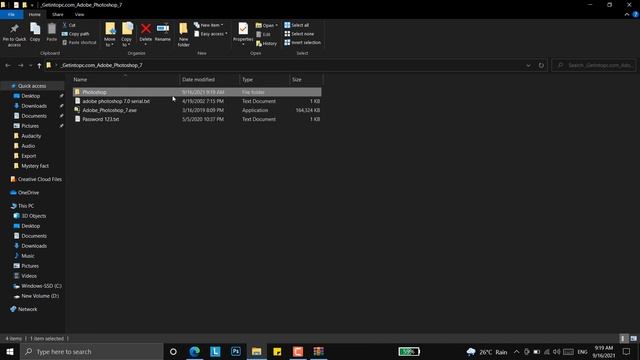
Task: Click the red Delete icon
Action: (x=145, y=29)
